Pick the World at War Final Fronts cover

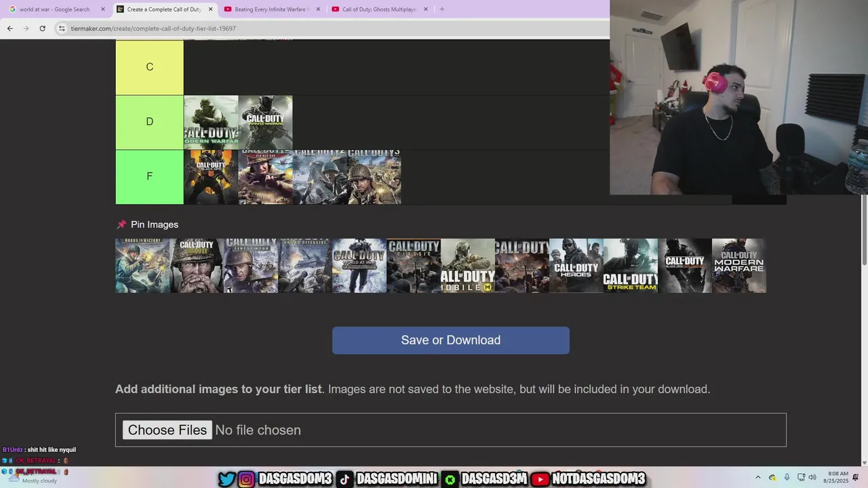359,266
